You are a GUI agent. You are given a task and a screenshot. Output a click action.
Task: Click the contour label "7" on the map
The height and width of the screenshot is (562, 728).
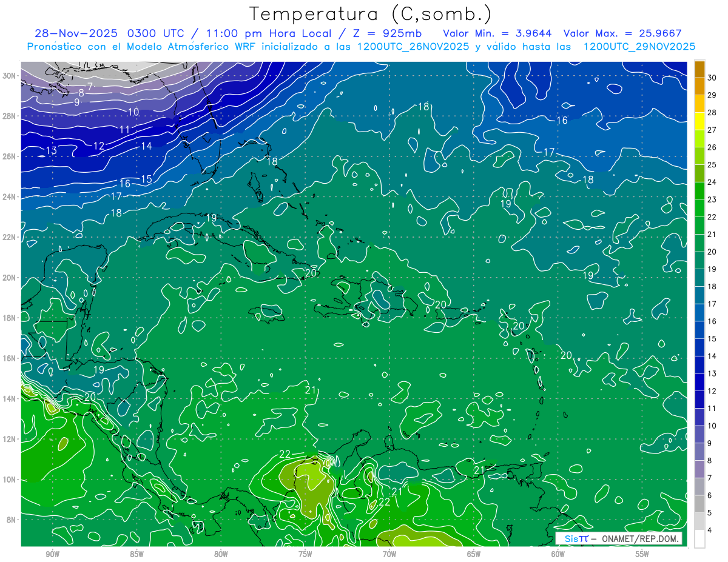point(90,87)
